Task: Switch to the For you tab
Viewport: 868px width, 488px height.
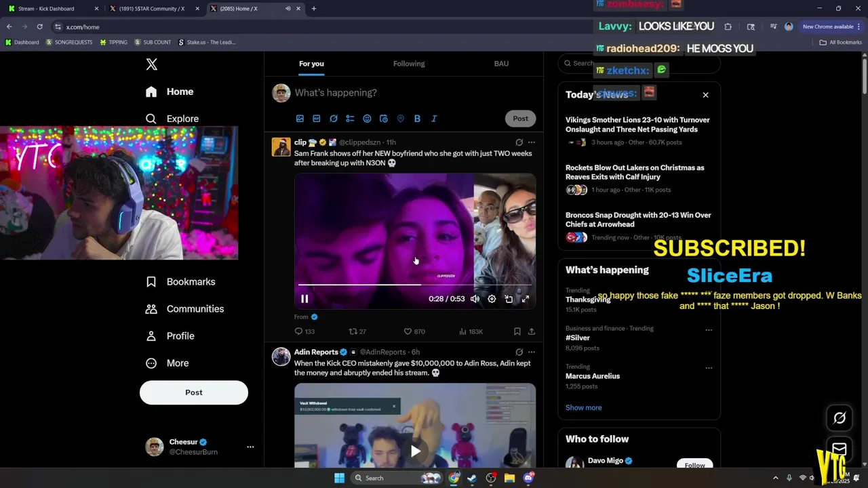Action: (x=311, y=64)
